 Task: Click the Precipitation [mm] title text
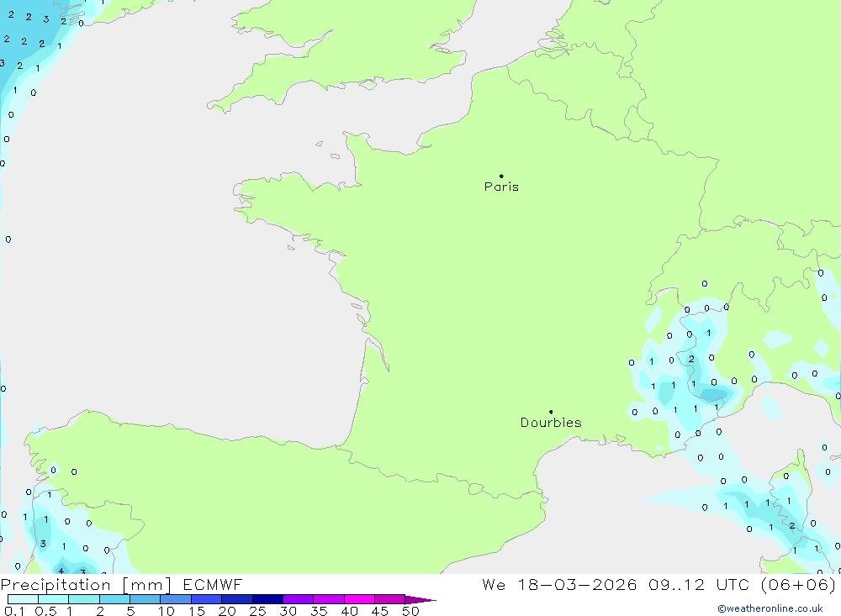point(86,584)
